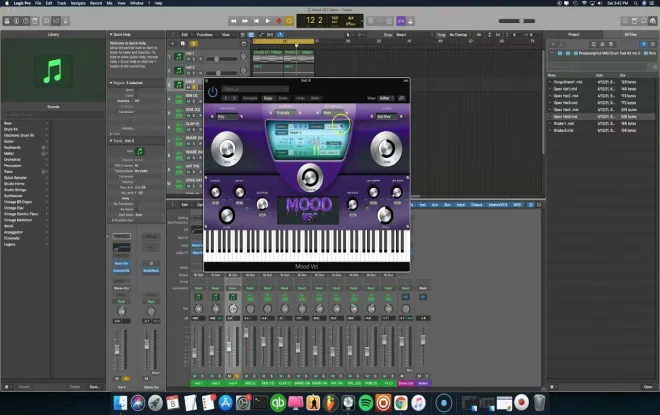Open the Track menu
The height and width of the screenshot is (415, 660).
click(x=61, y=3)
